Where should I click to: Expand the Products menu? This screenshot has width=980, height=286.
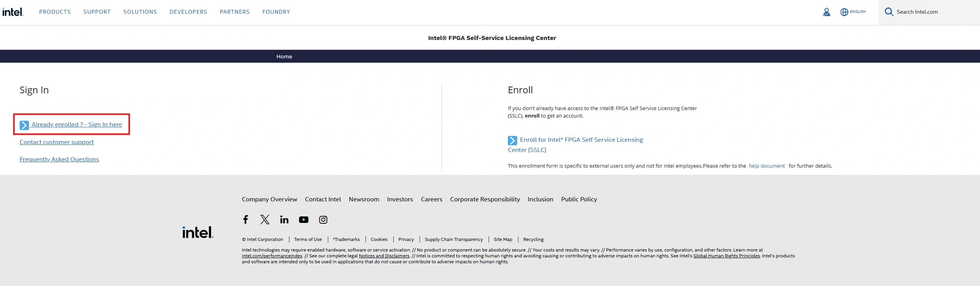tap(55, 12)
